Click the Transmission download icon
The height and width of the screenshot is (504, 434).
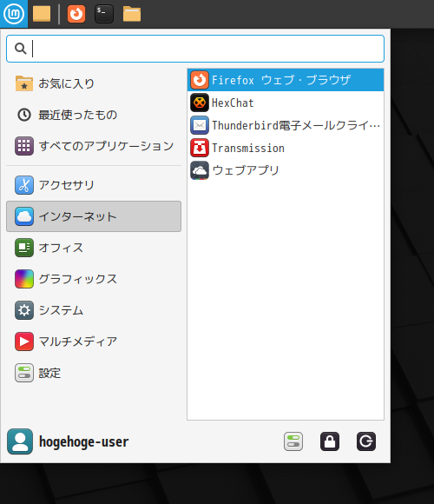coord(200,148)
